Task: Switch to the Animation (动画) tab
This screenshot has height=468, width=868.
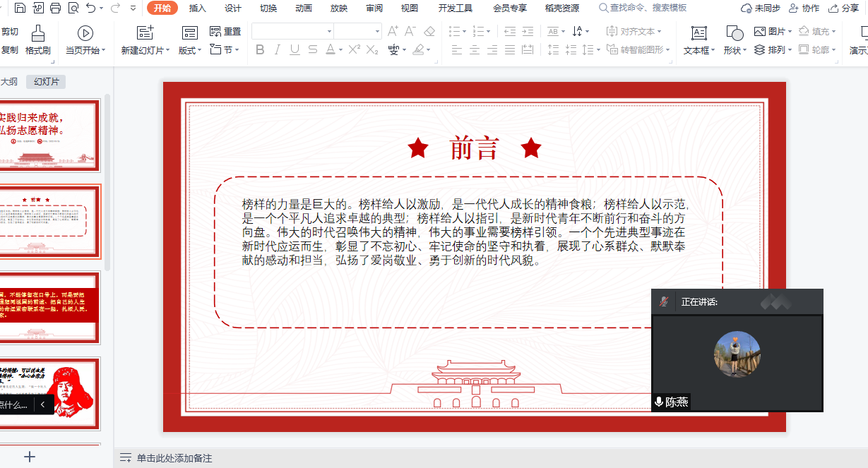Action: (x=304, y=8)
